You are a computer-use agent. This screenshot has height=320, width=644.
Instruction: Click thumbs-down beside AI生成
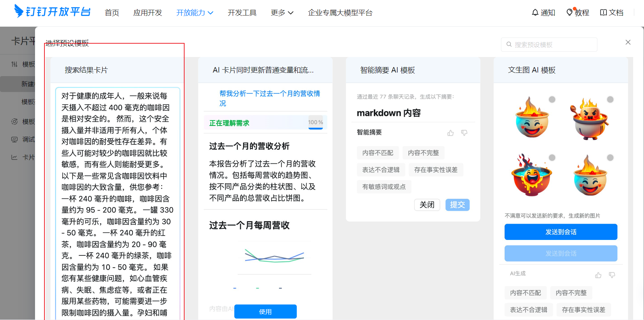tap(612, 275)
